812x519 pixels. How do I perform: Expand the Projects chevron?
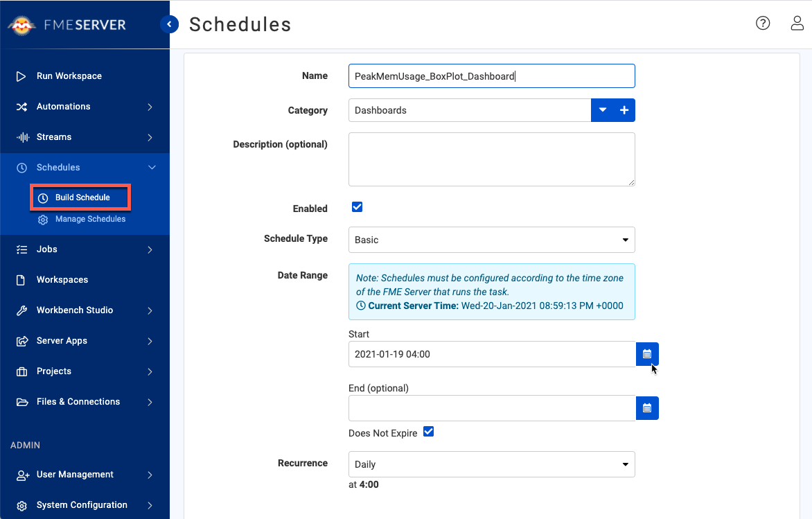150,372
